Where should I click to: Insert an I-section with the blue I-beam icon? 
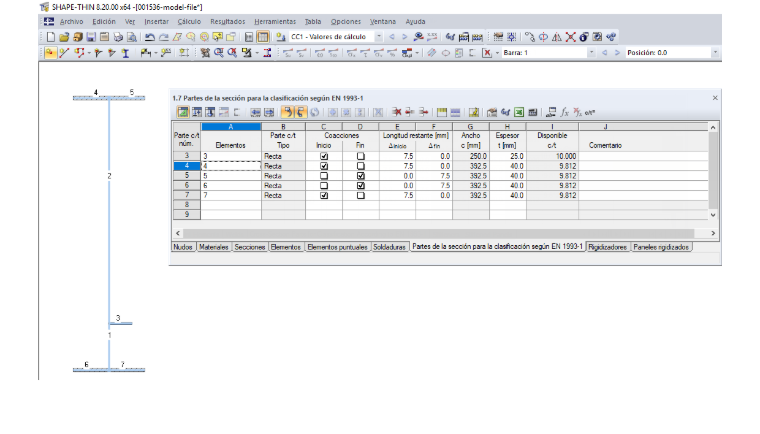point(126,53)
